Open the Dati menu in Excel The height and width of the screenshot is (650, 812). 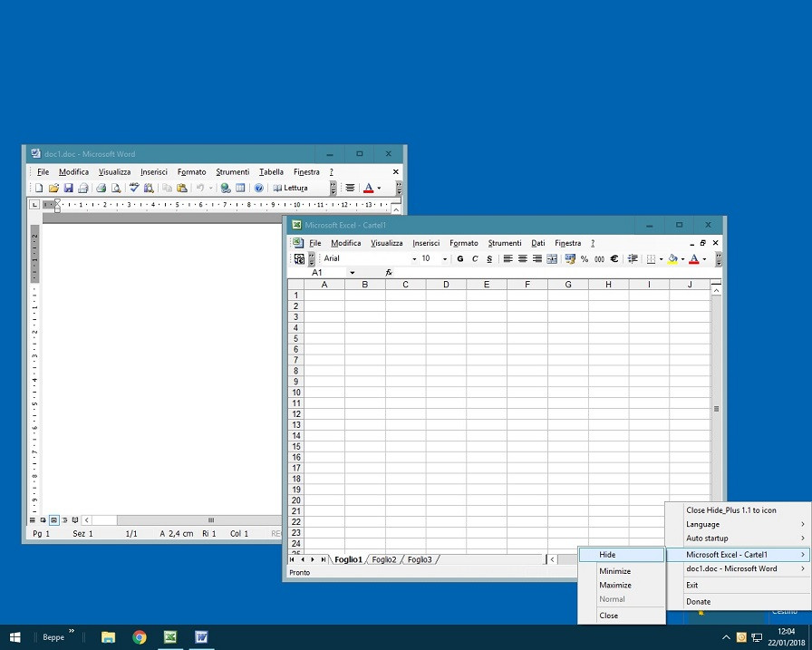[538, 243]
